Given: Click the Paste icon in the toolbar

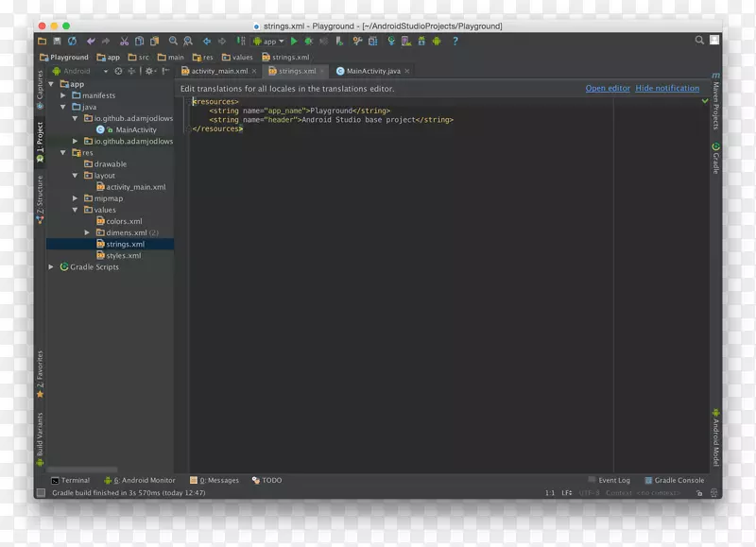Looking at the screenshot, I should [x=154, y=42].
